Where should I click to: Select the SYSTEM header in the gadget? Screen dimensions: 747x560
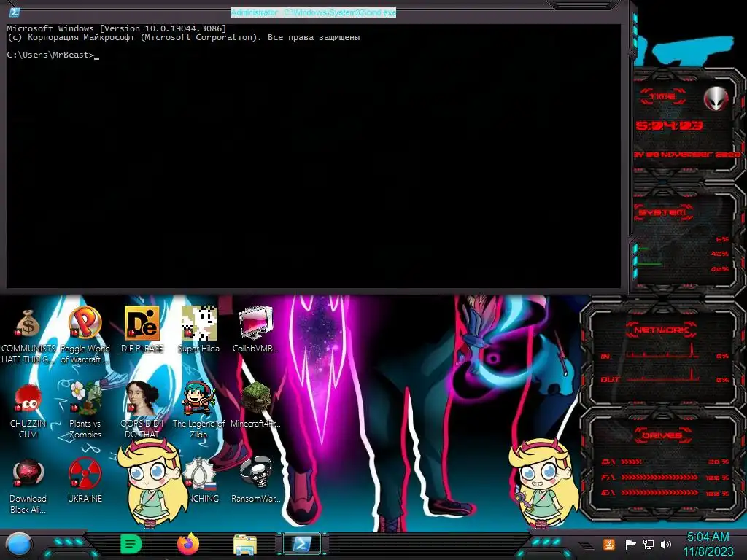coord(662,212)
